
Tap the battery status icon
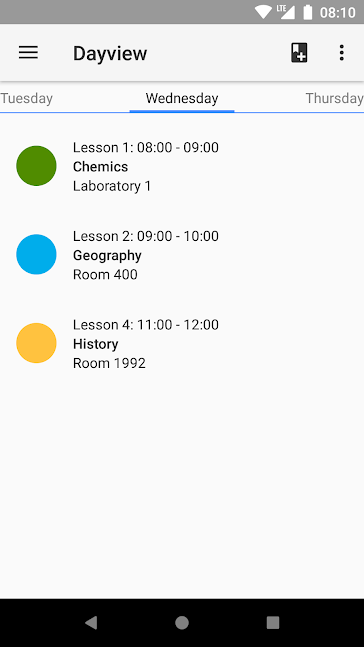tap(307, 12)
